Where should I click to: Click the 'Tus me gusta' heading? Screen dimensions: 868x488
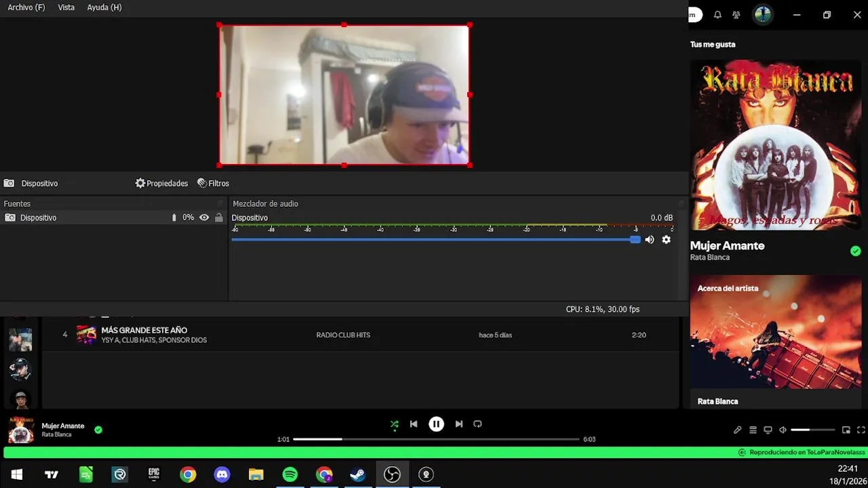(713, 45)
